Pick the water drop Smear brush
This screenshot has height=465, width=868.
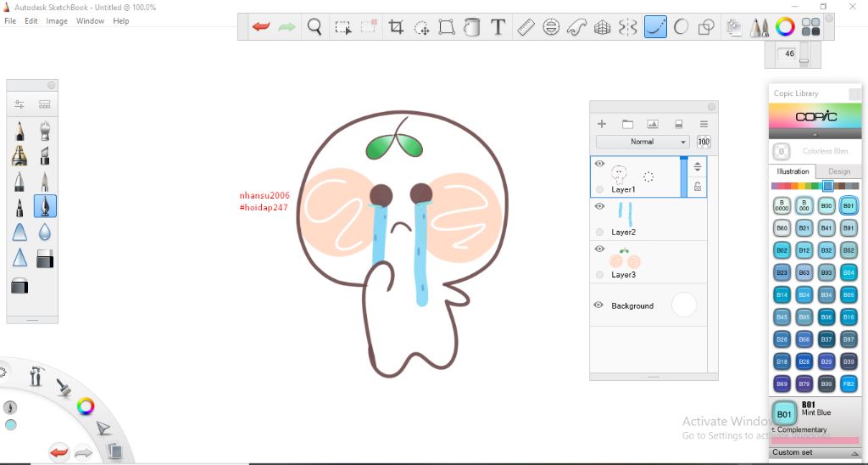[x=45, y=232]
